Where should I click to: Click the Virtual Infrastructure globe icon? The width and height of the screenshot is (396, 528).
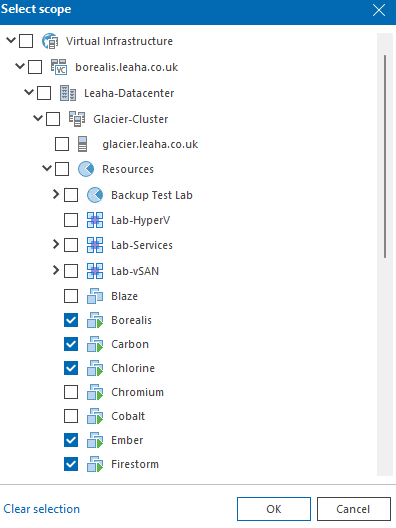point(50,41)
